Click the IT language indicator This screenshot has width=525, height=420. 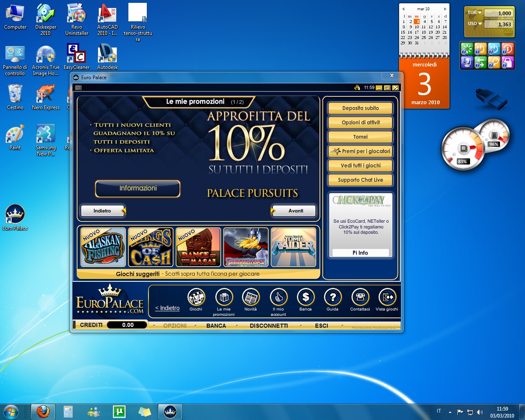click(x=439, y=411)
